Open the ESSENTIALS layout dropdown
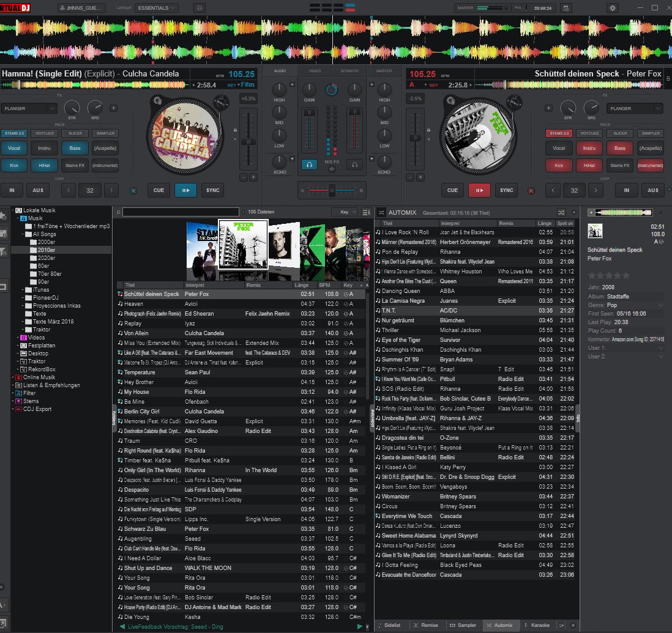The width and height of the screenshot is (672, 633). click(156, 8)
